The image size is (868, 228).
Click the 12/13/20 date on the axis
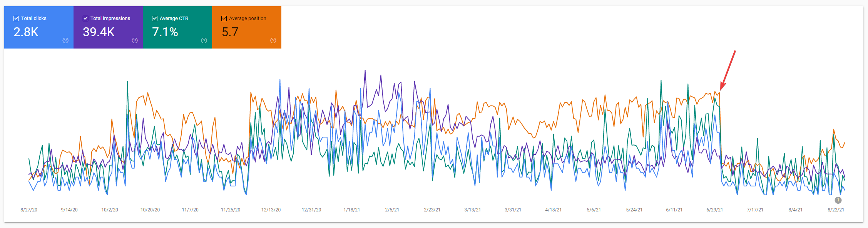click(x=271, y=210)
